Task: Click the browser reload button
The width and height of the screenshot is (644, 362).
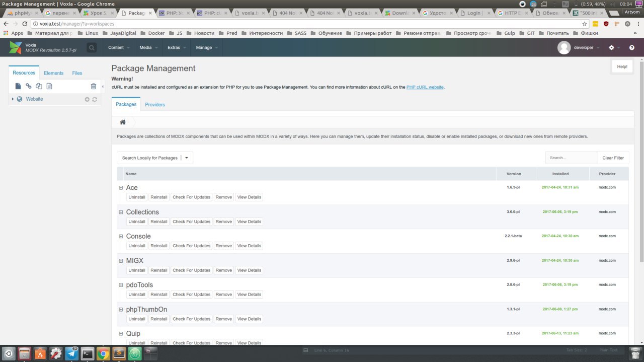Action: [25, 24]
